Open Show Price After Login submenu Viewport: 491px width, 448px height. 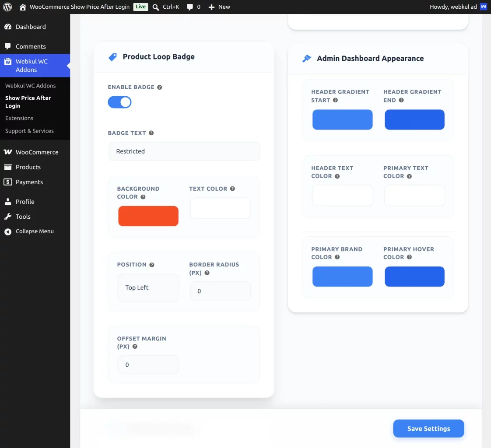(28, 102)
